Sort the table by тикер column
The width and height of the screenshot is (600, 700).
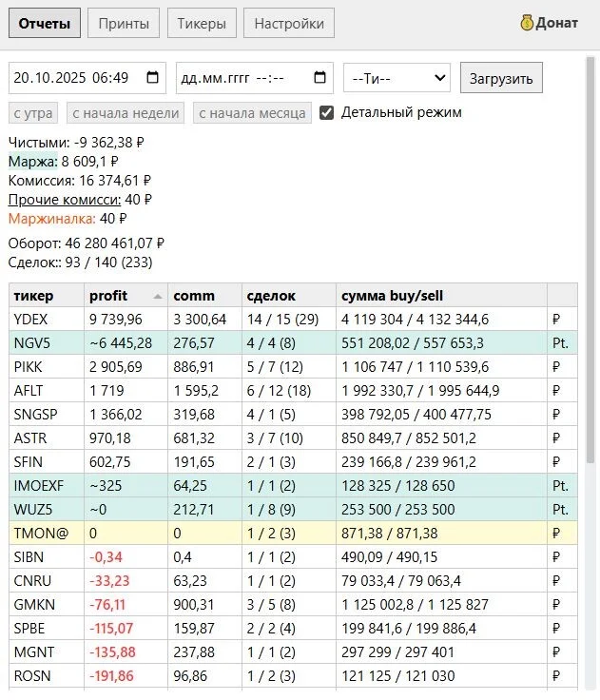(x=47, y=295)
